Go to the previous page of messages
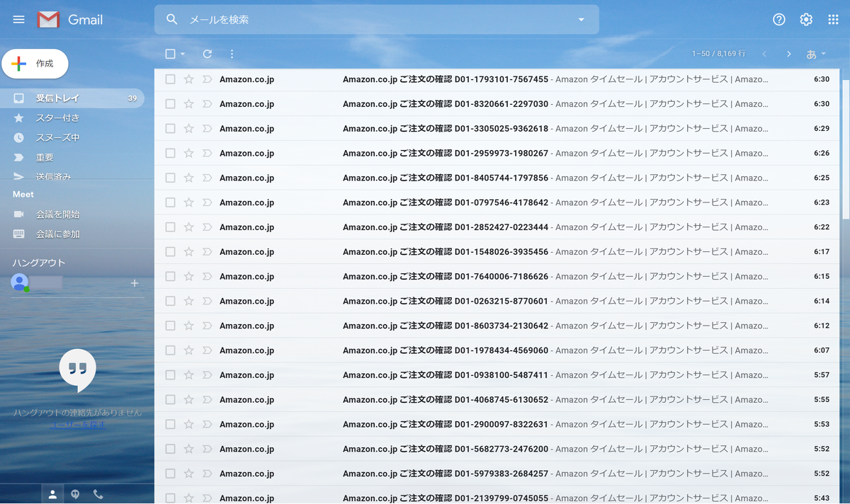Image resolution: width=850 pixels, height=504 pixels. [x=764, y=54]
